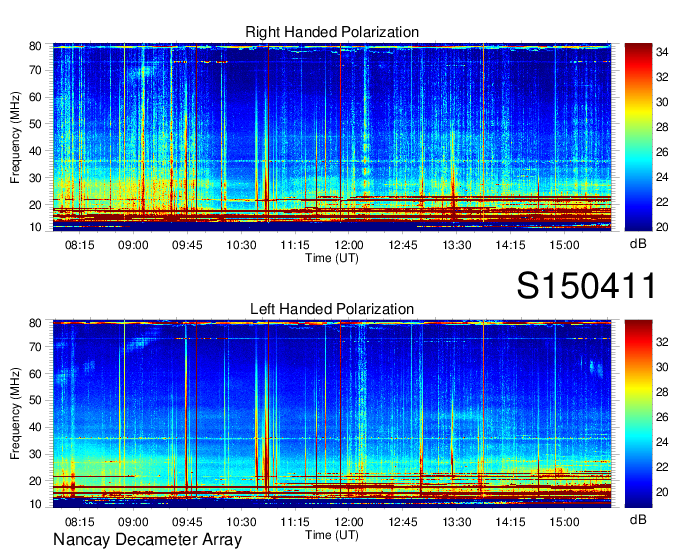Click 'Frequency (MHz)' axis label of Left Handed plot

click(x=15, y=414)
